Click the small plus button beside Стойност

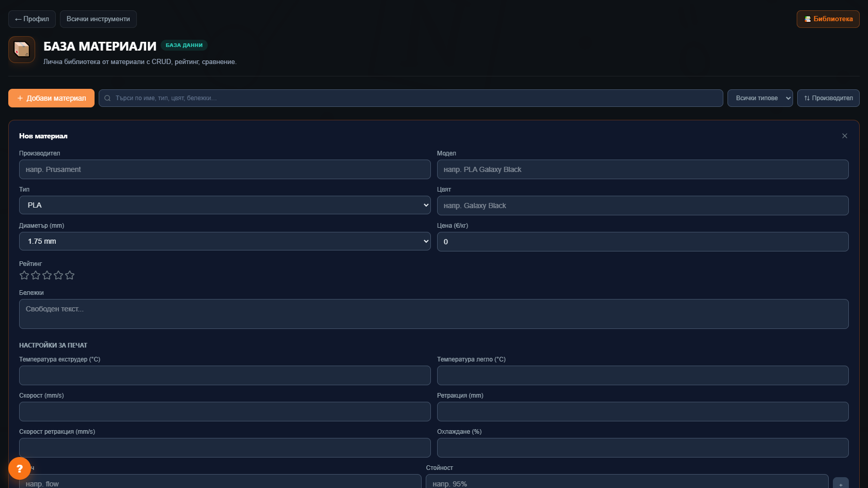[x=841, y=484]
